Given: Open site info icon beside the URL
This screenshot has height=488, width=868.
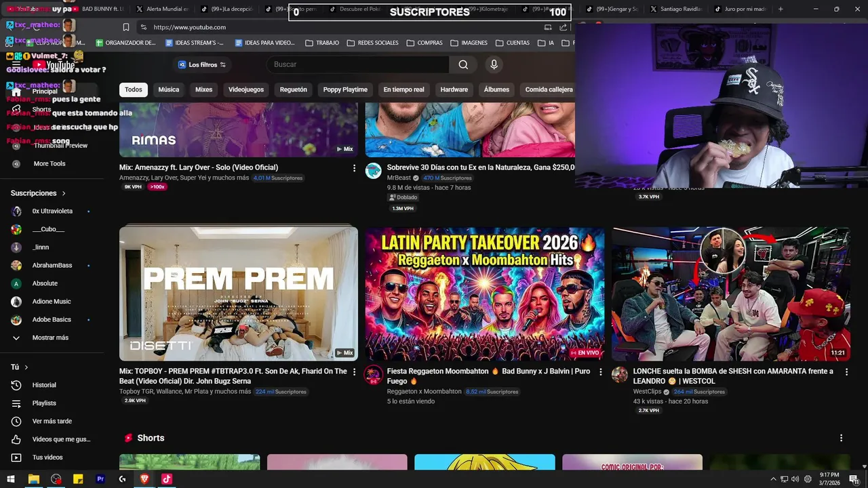Looking at the screenshot, I should [143, 27].
